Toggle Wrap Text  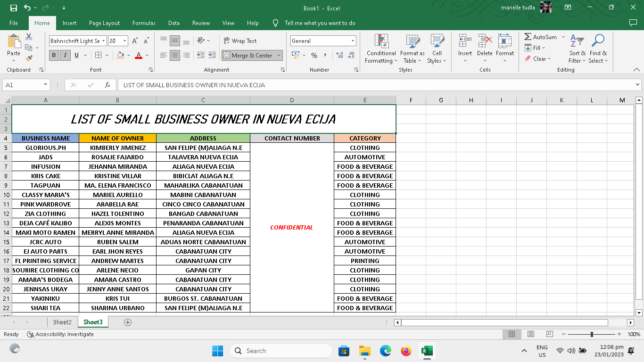tap(240, 41)
